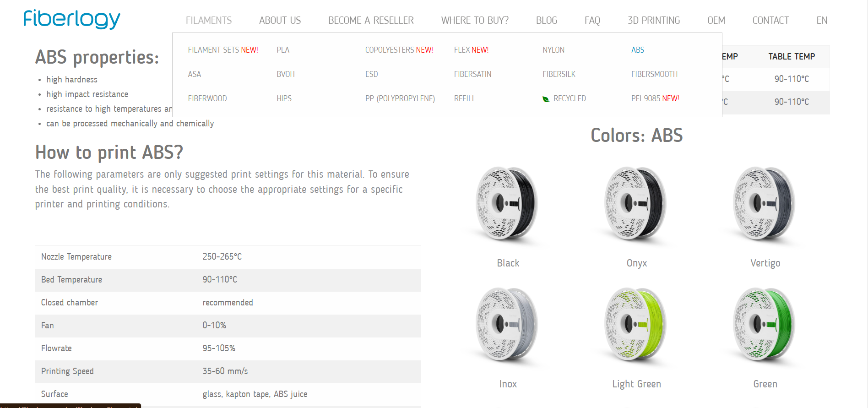Screen dimensions: 868x408
Task: Click the Become a Reseller link
Action: click(371, 21)
